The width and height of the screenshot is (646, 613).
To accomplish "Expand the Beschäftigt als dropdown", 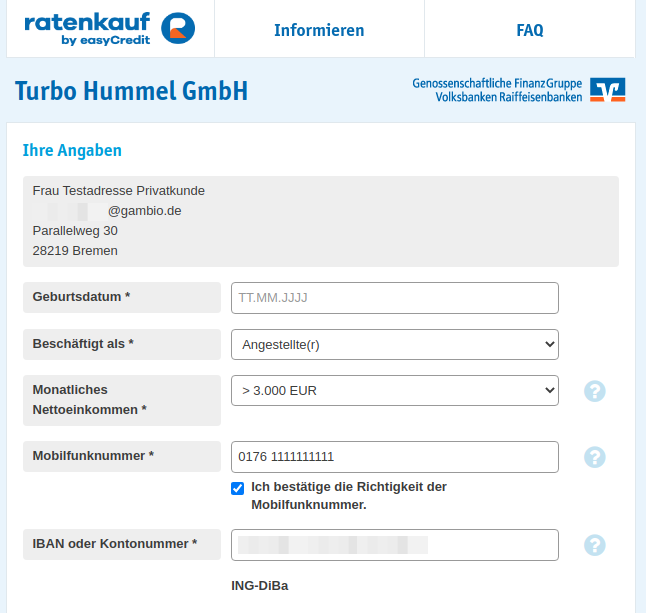I will tap(394, 344).
